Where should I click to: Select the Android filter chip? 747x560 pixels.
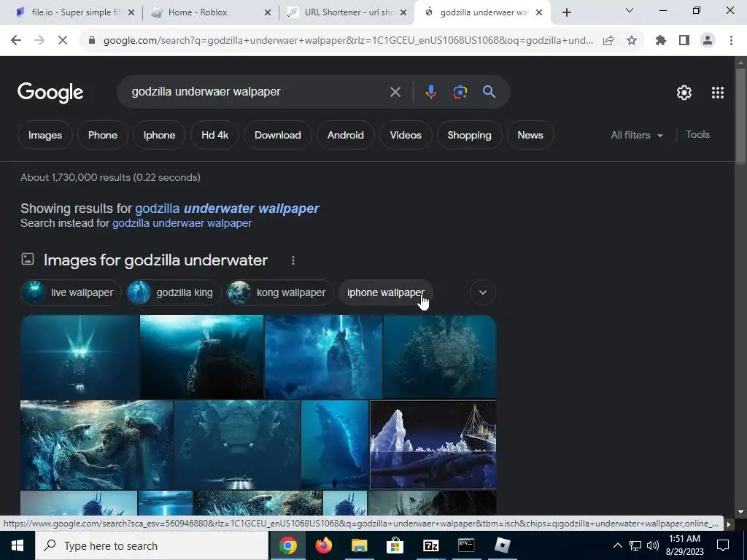345,135
